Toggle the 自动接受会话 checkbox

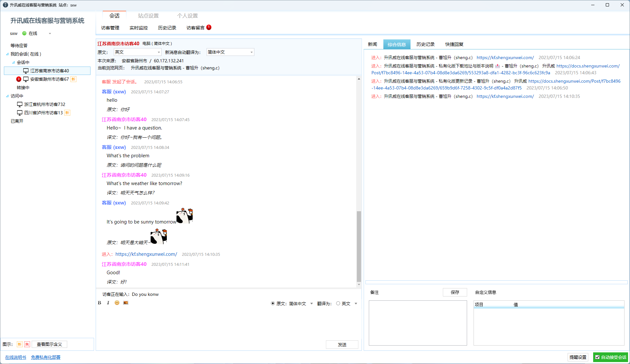597,357
